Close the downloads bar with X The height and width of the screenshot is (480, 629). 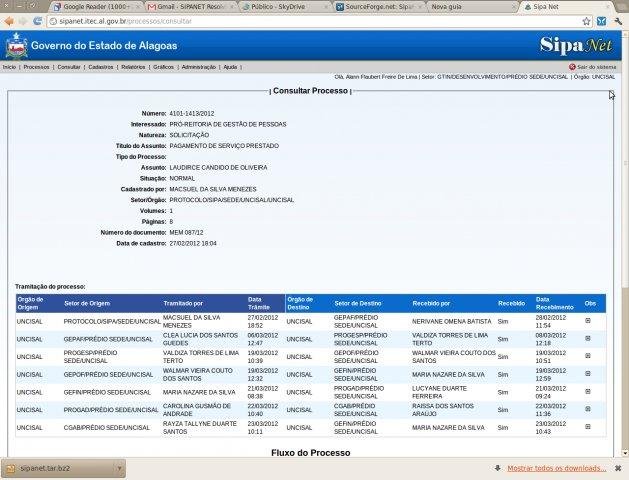click(618, 468)
